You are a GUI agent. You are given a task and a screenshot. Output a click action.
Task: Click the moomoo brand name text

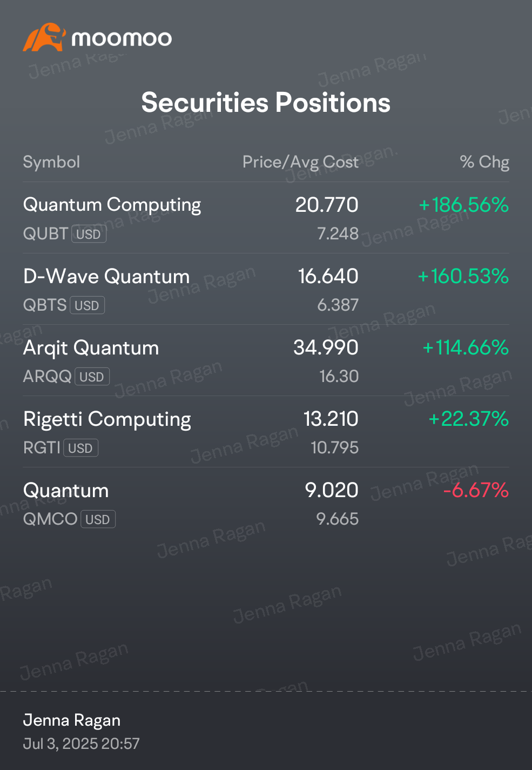point(122,38)
